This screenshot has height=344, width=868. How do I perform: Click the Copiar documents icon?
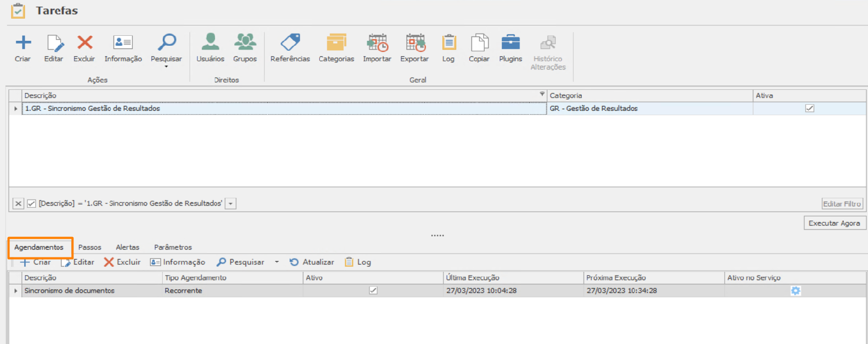pyautogui.click(x=479, y=42)
